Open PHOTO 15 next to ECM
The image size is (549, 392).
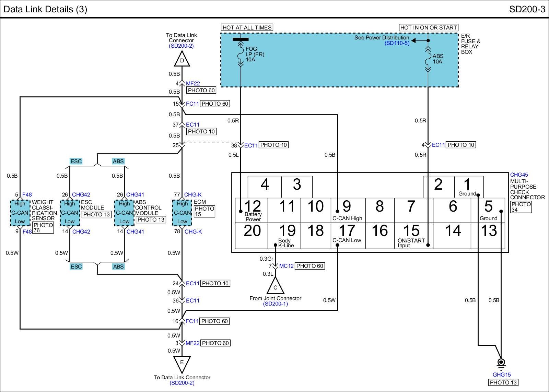(x=204, y=211)
